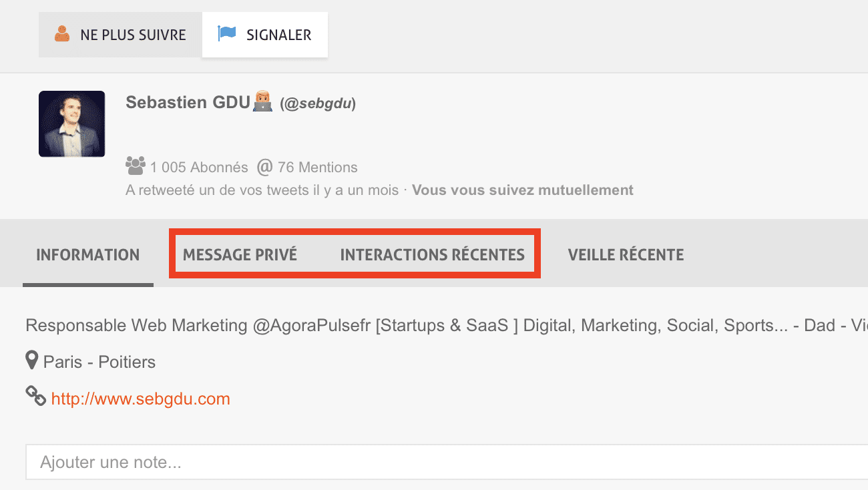This screenshot has width=868, height=490.
Task: Click the blue flag icon beside SIGNALER
Action: (227, 33)
